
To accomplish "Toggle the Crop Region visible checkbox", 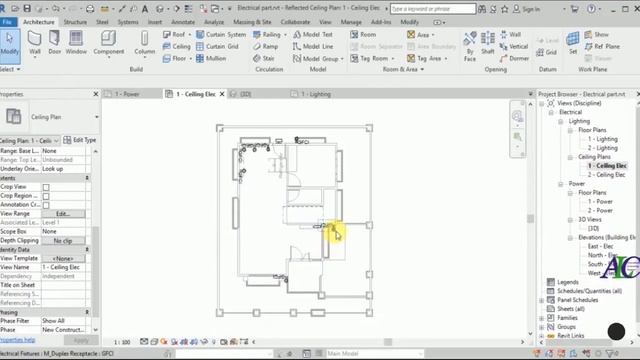I will (x=46, y=196).
